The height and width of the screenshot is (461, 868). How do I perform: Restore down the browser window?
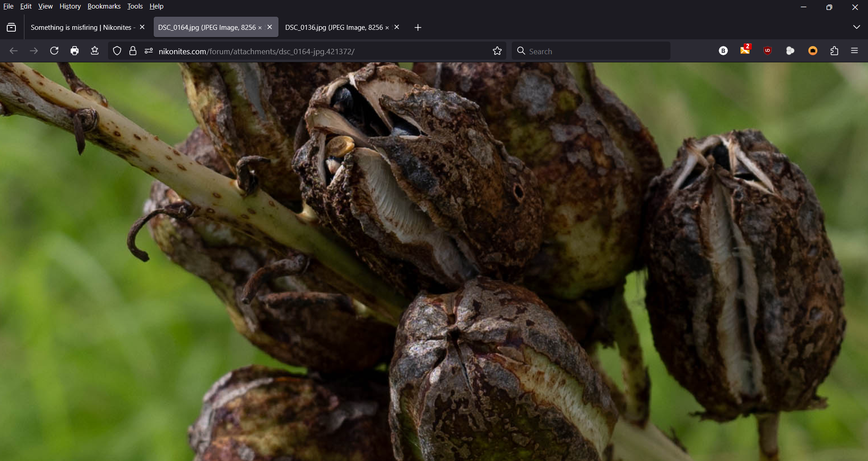(x=829, y=7)
